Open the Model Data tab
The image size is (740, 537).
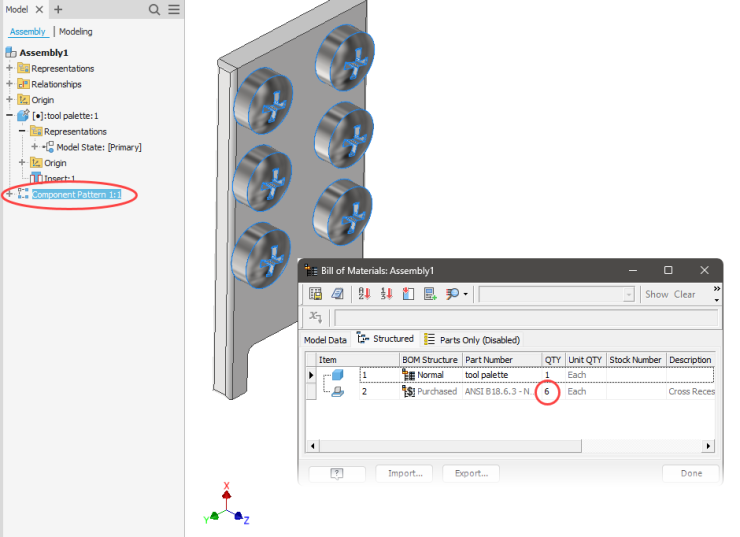tap(325, 340)
